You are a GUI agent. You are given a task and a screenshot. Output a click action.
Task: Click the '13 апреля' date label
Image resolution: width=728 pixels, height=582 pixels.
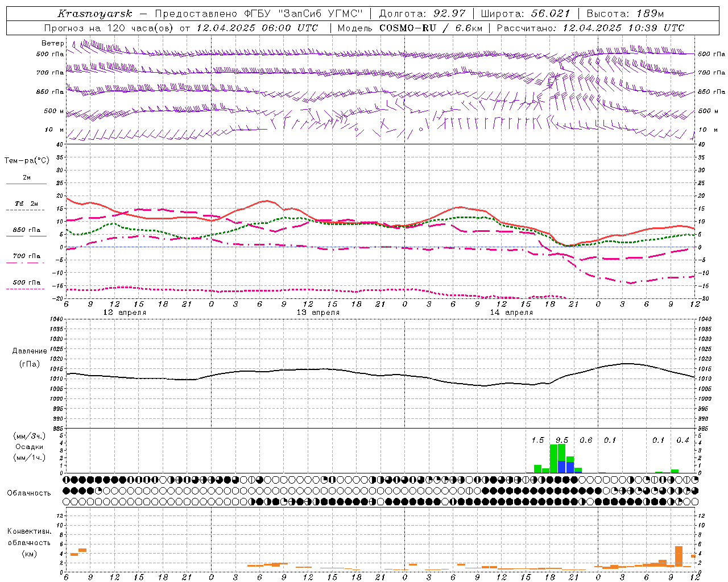[318, 313]
